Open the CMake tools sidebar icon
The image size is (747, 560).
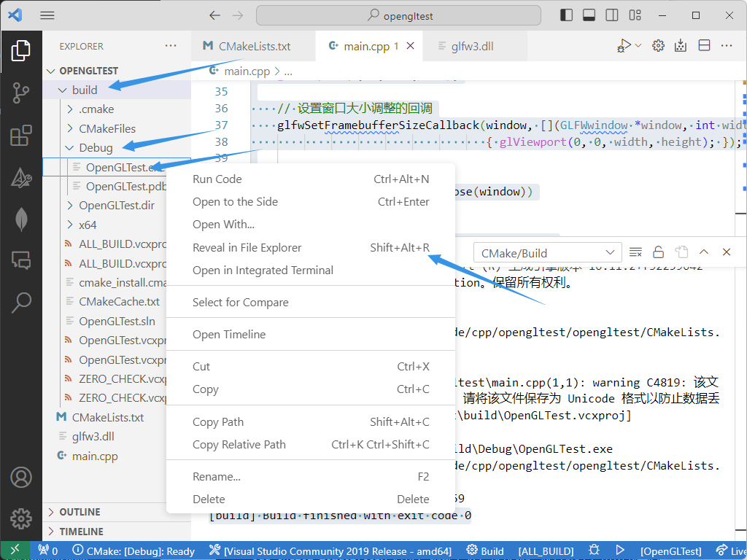click(21, 177)
